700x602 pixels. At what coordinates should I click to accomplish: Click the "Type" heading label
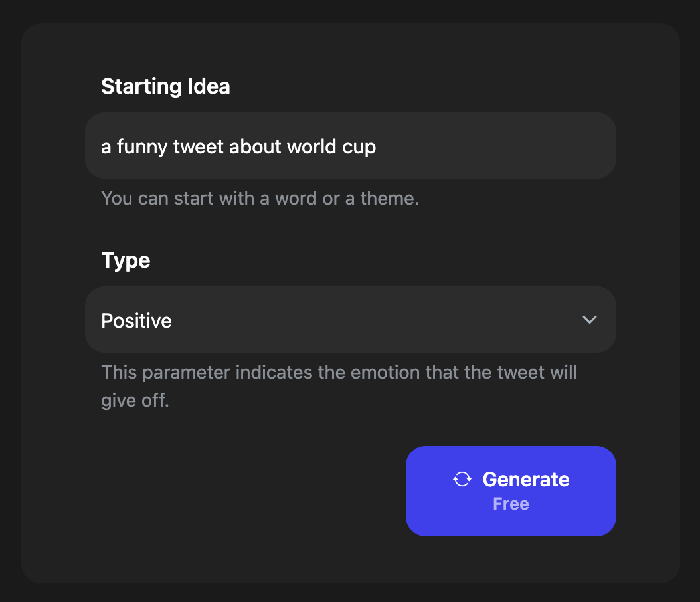126,260
